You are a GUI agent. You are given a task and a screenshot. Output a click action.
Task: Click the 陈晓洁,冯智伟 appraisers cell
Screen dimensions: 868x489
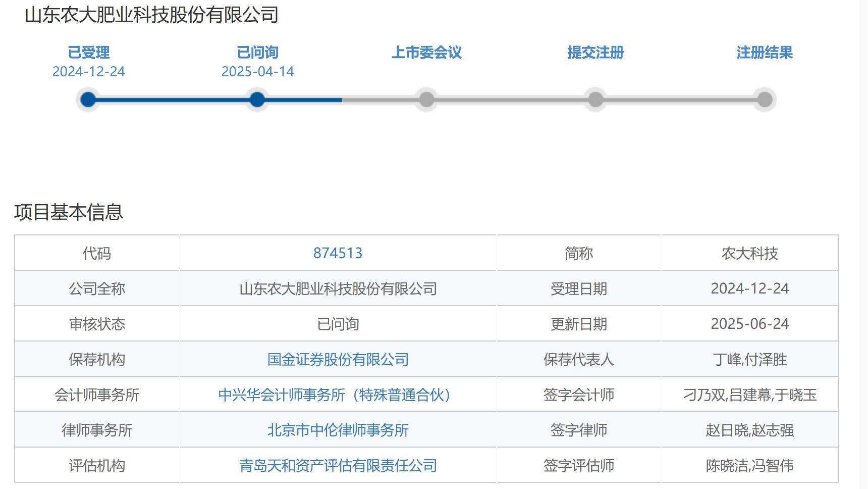coord(750,465)
